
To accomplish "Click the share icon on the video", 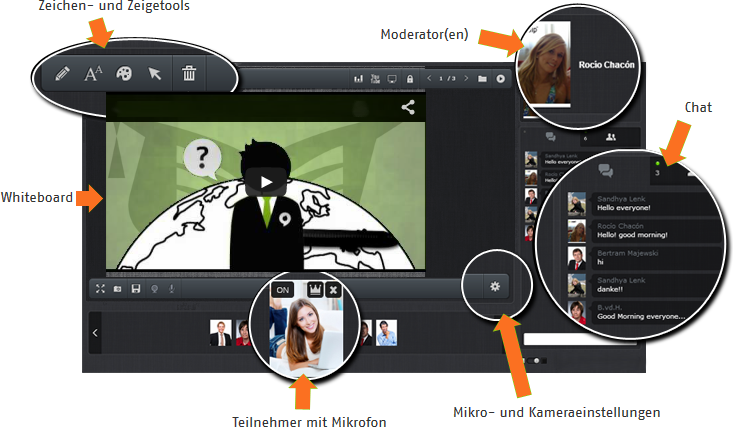I will [x=408, y=107].
